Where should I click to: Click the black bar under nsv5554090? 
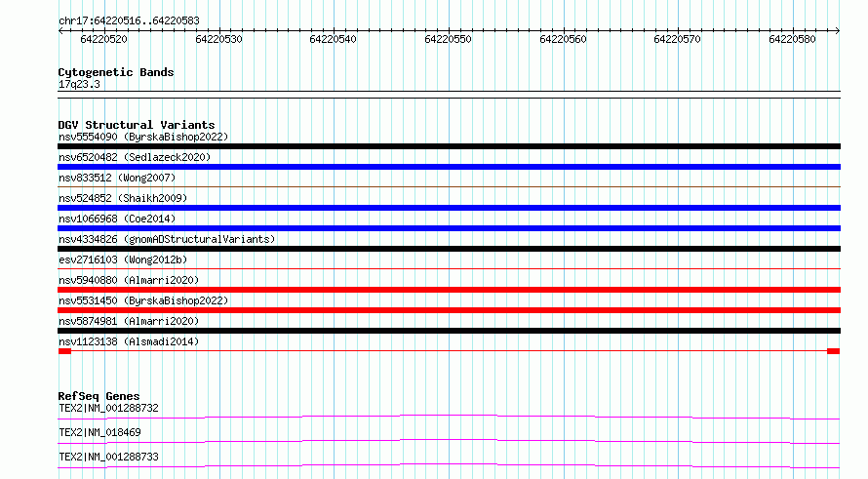[449, 146]
